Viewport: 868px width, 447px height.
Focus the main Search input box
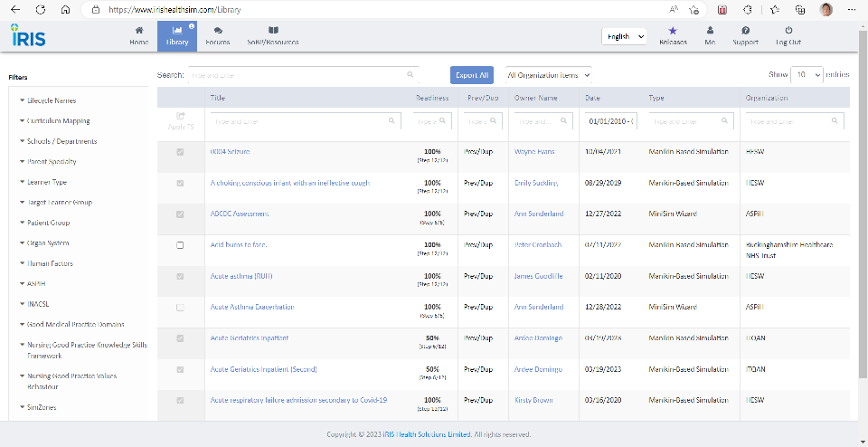(304, 75)
